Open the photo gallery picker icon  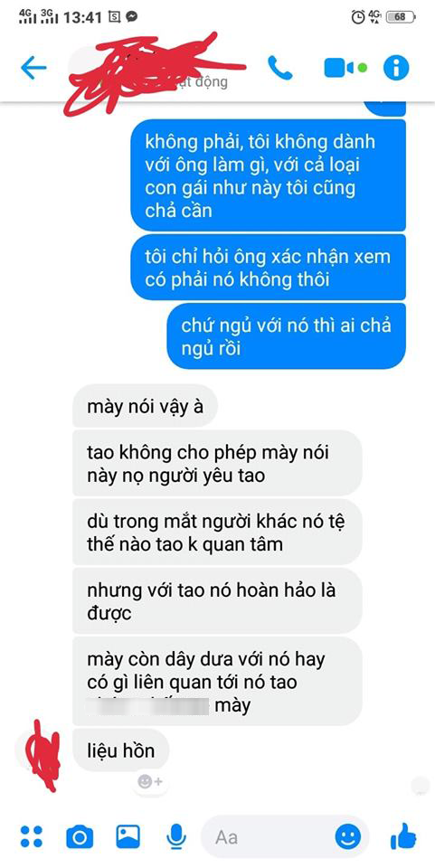pos(128,836)
